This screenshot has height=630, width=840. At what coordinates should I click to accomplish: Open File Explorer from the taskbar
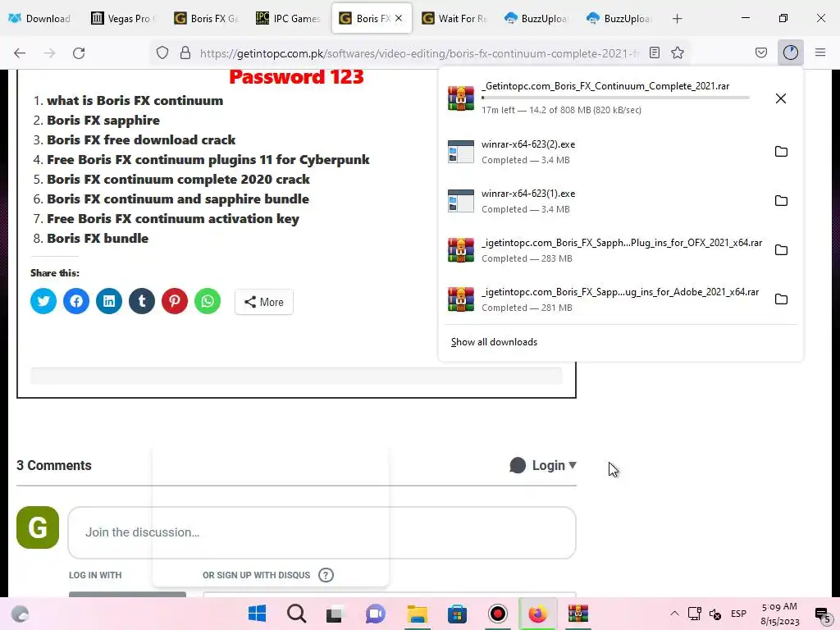pos(417,614)
